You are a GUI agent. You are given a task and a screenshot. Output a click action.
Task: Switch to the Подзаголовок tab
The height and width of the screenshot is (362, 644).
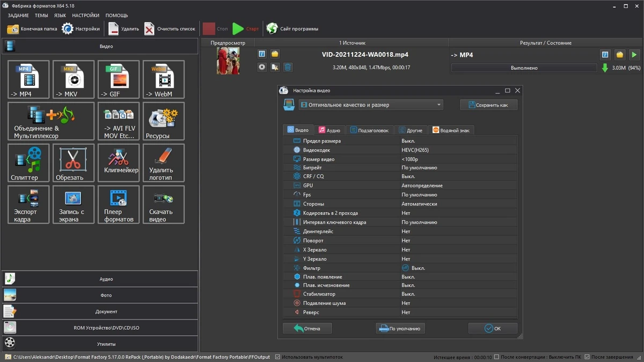pos(369,130)
